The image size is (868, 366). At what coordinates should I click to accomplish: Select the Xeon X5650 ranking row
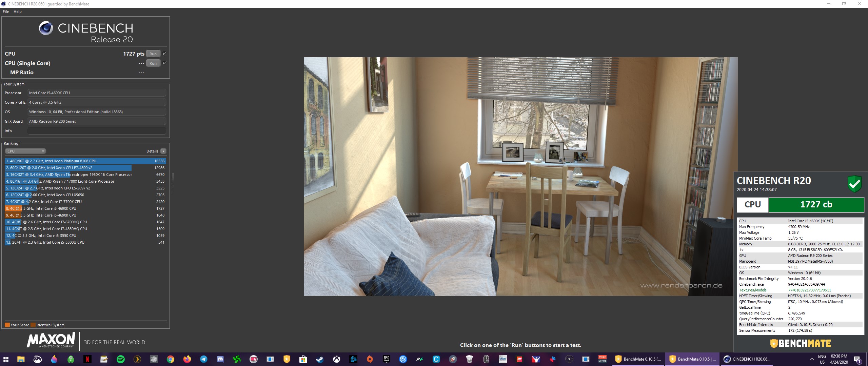(x=85, y=195)
